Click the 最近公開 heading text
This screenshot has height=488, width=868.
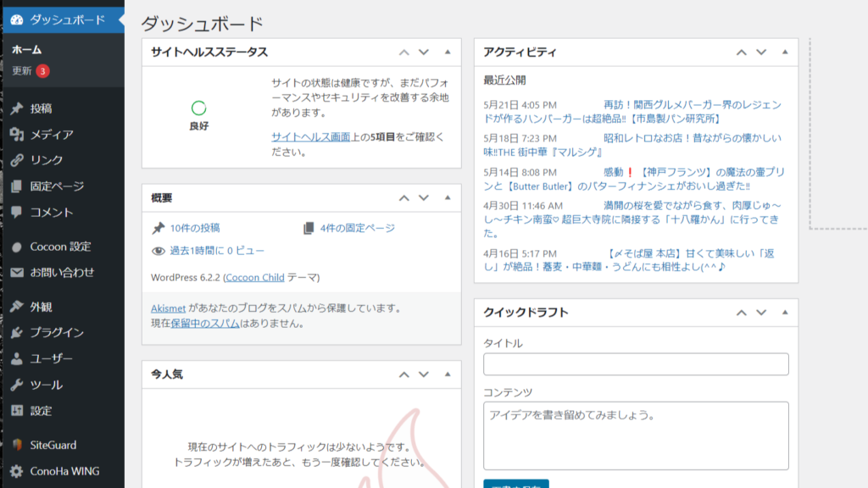[x=504, y=80]
